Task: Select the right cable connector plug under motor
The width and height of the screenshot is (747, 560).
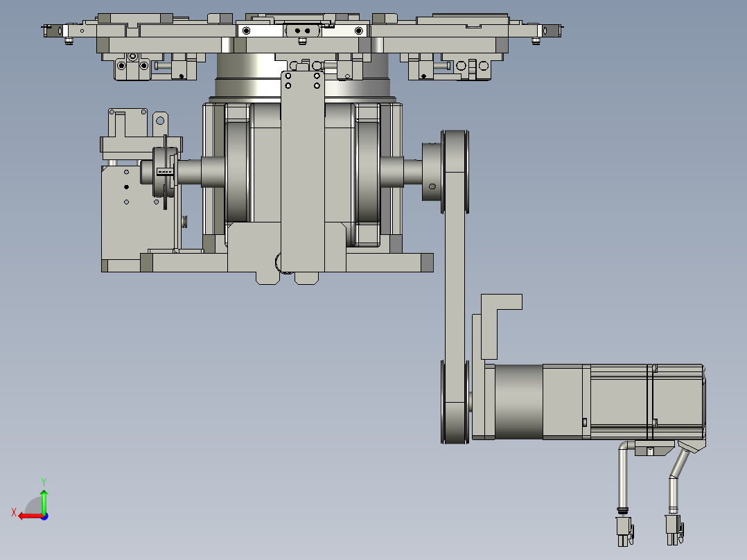Action: 674,530
